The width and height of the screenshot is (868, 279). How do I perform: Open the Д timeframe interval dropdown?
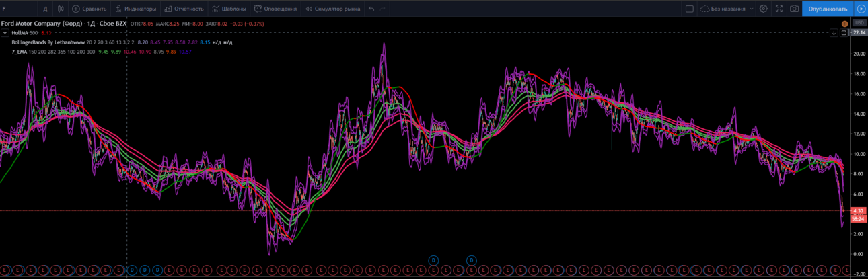[x=45, y=9]
